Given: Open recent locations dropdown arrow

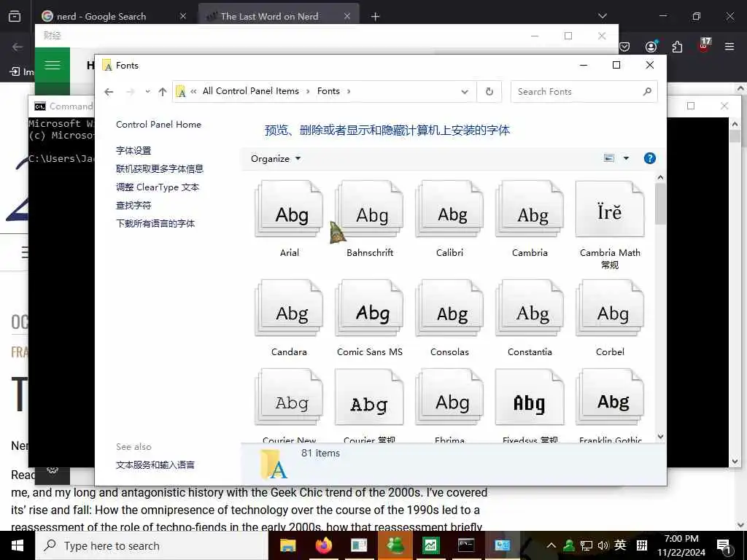Looking at the screenshot, I should pos(147,91).
